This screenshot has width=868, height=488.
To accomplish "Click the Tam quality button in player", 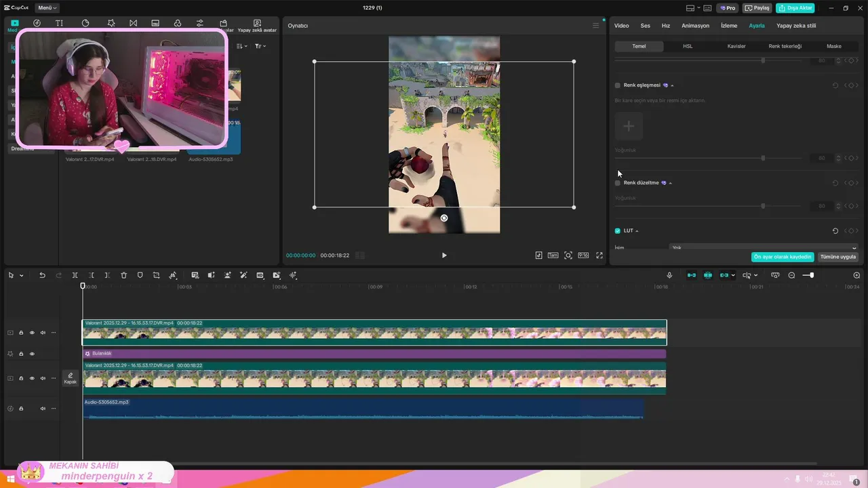I will pos(553,256).
